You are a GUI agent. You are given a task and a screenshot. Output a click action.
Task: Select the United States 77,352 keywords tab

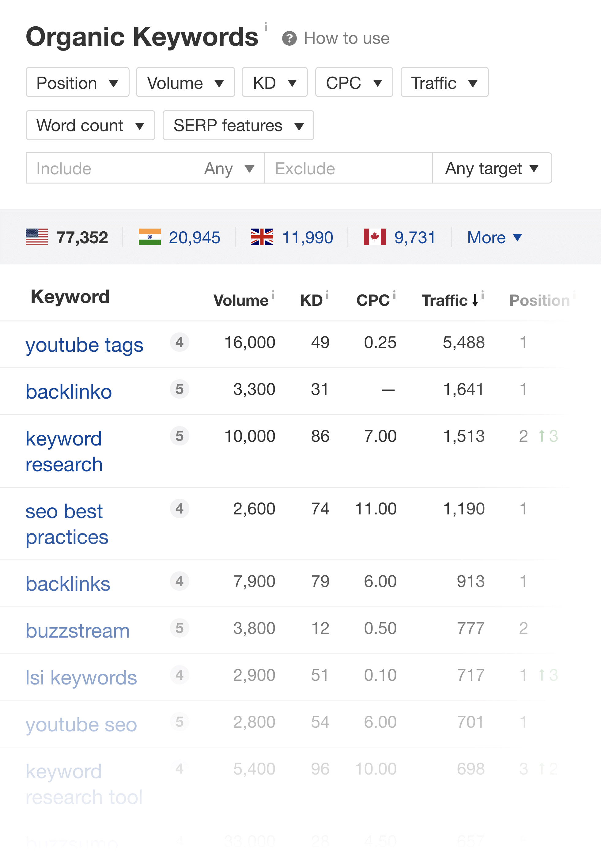click(x=67, y=238)
